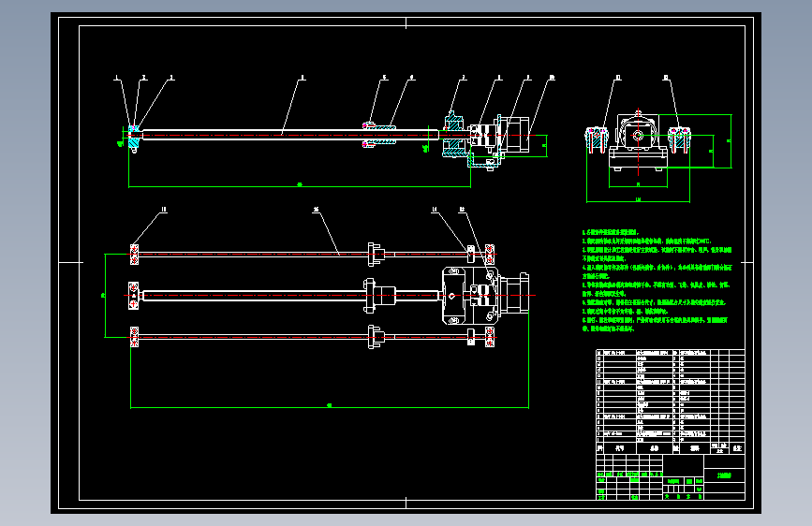Image resolution: width=812 pixels, height=526 pixels.
Task: Select the green technical requirements notes block
Action: (x=657, y=280)
